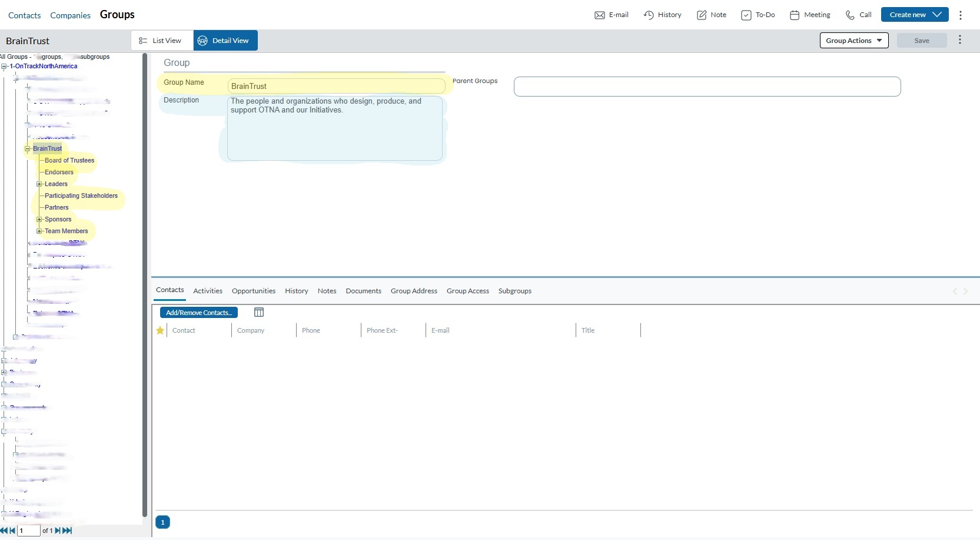Open the column chooser icon
This screenshot has width=980, height=540.
(259, 313)
